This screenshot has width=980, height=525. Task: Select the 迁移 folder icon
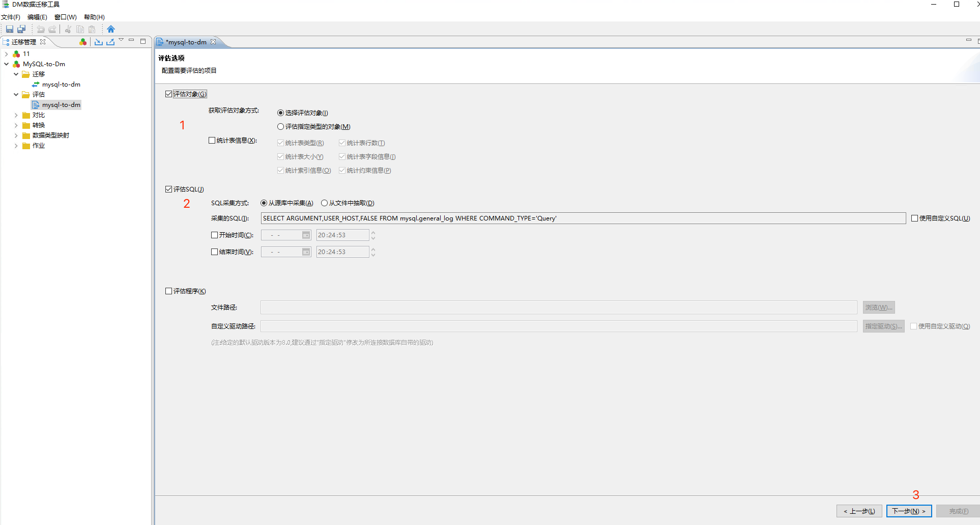click(26, 74)
